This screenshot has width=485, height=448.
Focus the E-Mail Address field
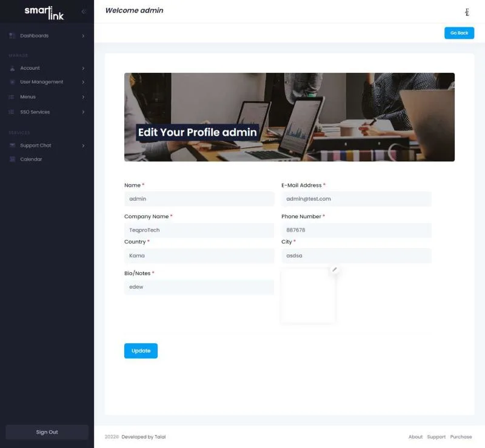point(356,199)
